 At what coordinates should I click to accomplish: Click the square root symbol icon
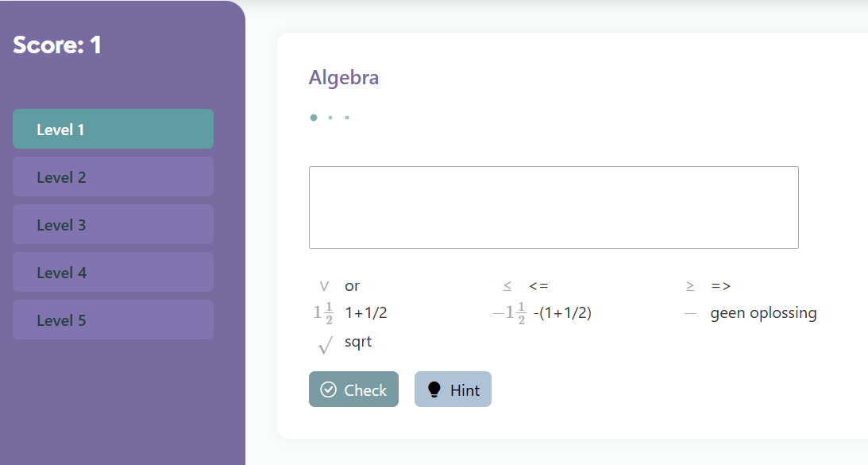325,345
